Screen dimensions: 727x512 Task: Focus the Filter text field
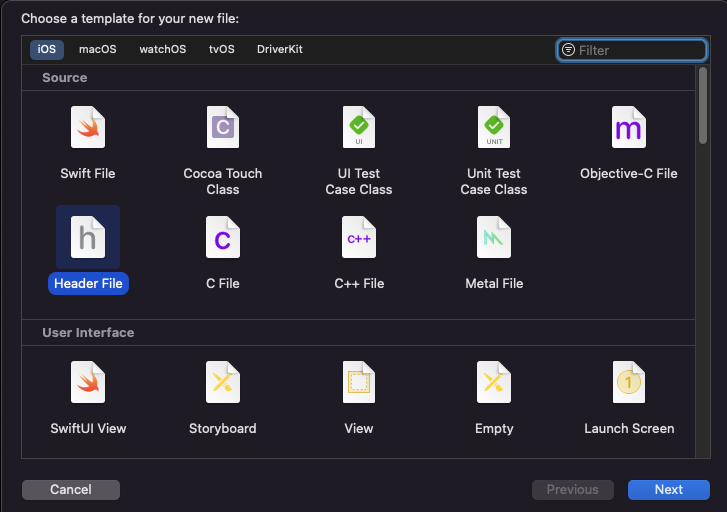[x=631, y=50]
